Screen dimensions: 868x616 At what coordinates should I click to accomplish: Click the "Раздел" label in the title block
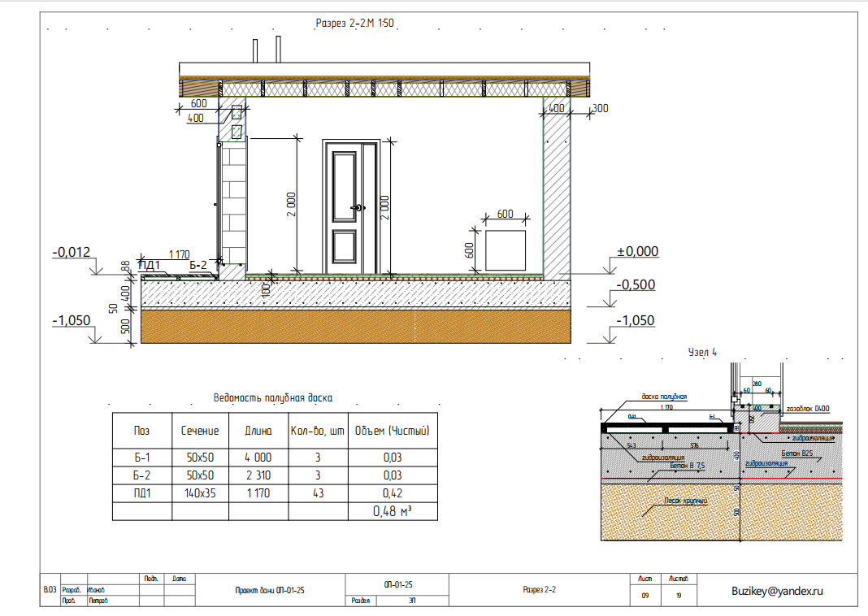pyautogui.click(x=360, y=601)
